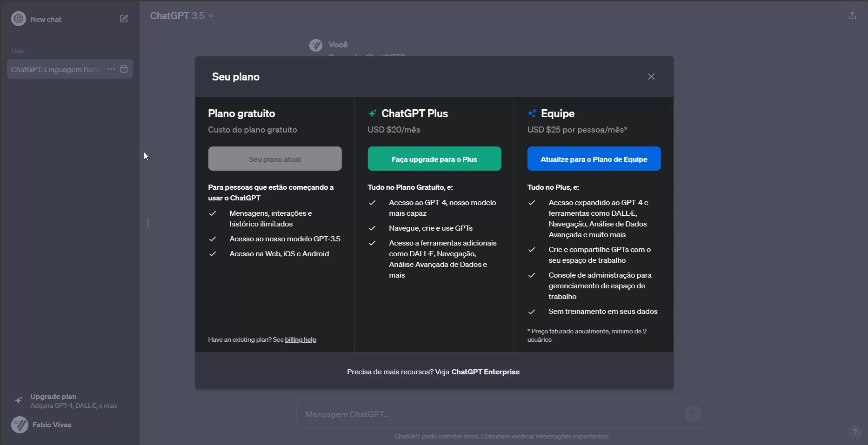
Task: Click checkmark beside Acesso ao GPT-4
Action: [x=372, y=203]
